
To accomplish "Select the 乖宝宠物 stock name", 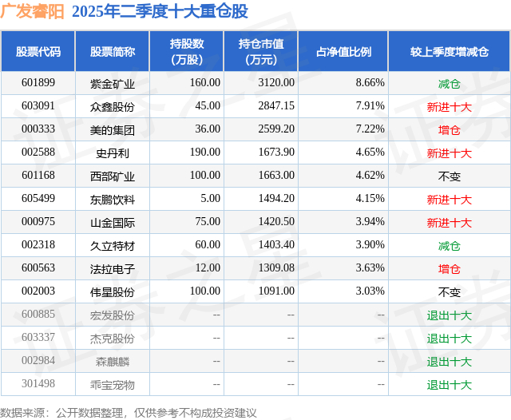I will pos(113,385).
